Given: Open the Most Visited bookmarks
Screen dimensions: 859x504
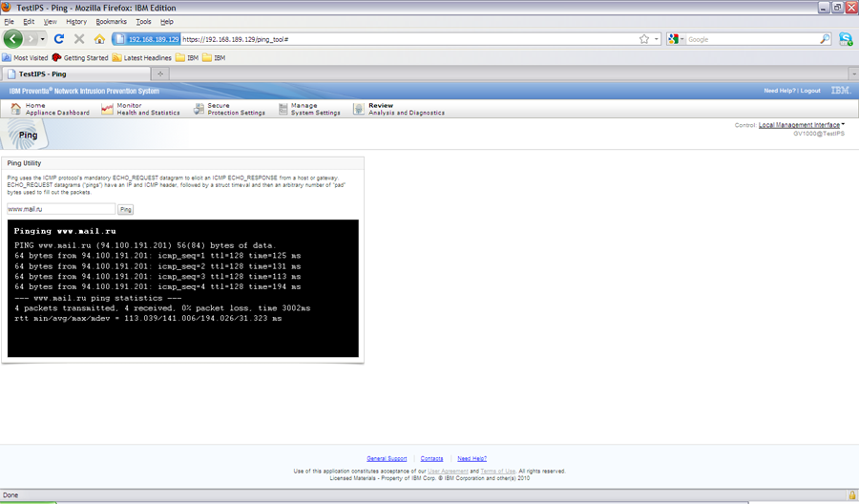Looking at the screenshot, I should point(25,57).
